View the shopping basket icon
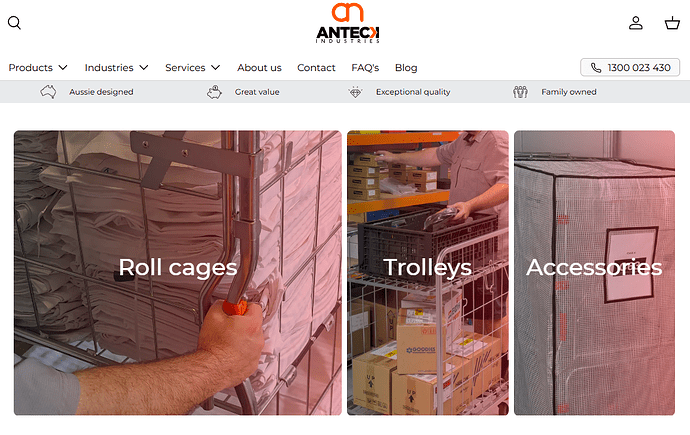Screen dimensions: 690x435 point(672,22)
